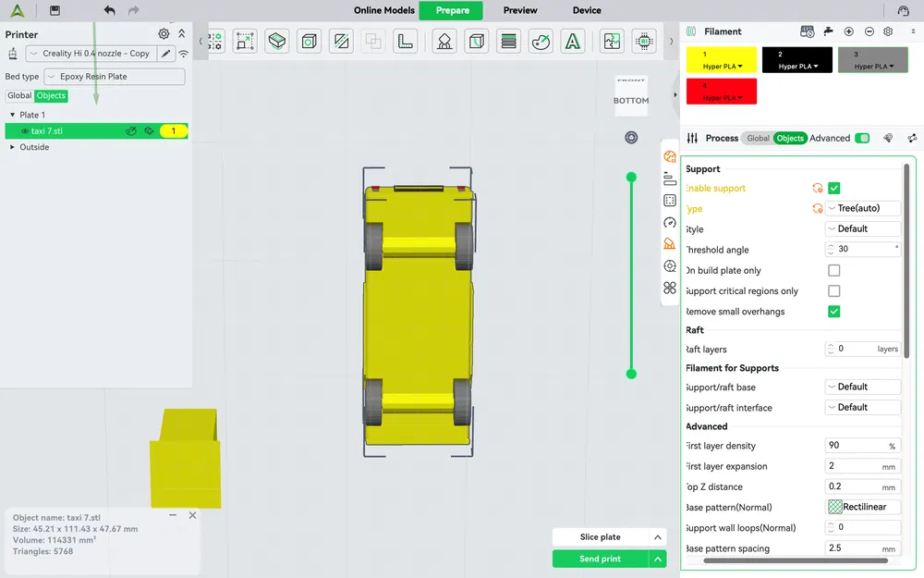Click the layer height stack tool
Viewport: 924px width, 578px height.
(508, 42)
